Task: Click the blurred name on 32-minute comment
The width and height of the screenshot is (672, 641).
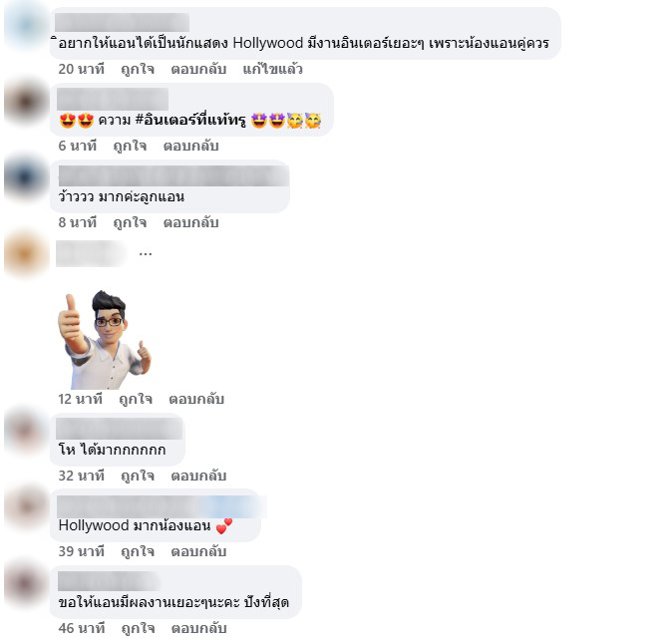Action: click(119, 429)
